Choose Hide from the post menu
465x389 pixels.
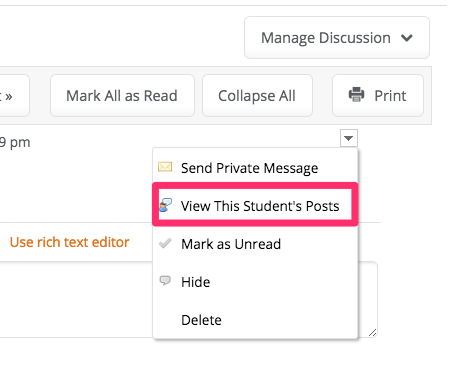[255, 282]
